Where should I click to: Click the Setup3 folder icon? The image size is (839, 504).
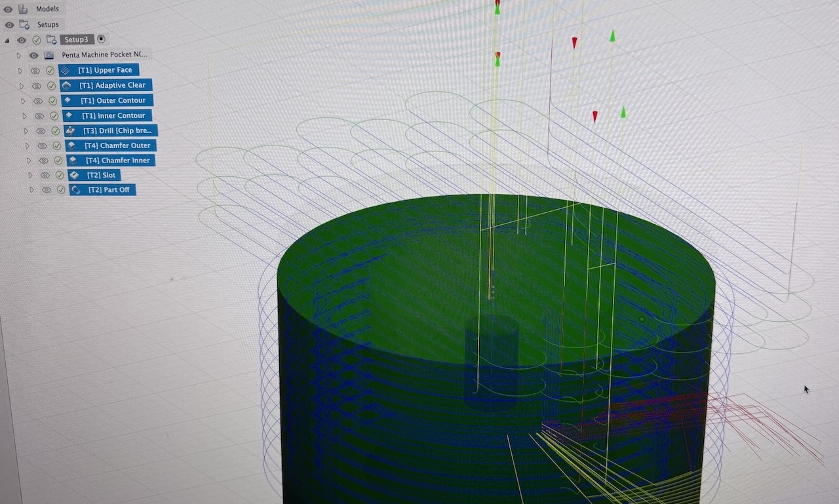tap(51, 40)
